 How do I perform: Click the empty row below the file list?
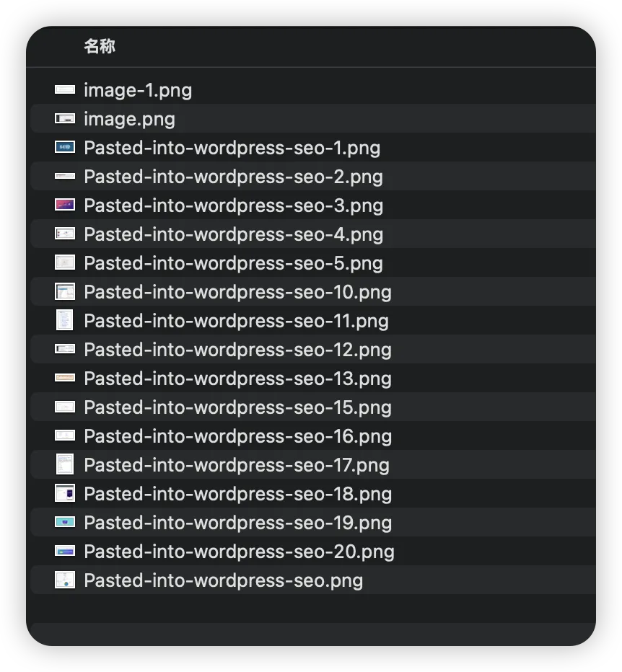pos(310,609)
